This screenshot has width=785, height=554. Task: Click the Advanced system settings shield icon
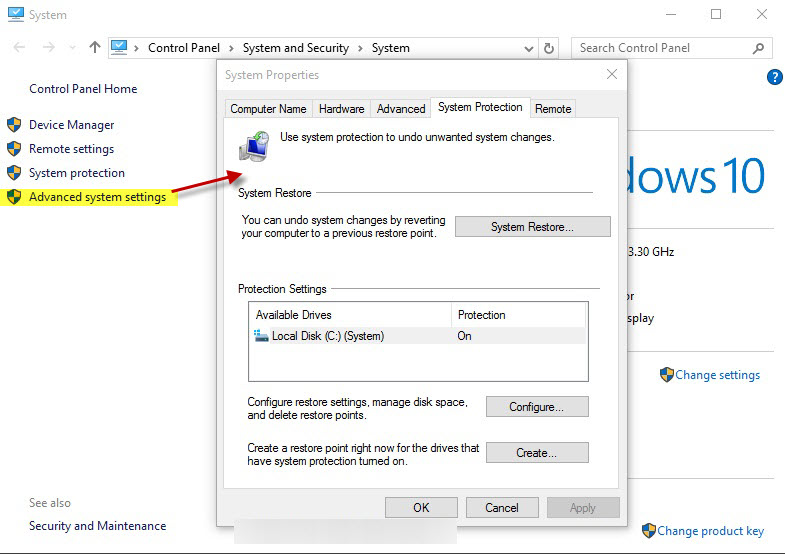14,197
